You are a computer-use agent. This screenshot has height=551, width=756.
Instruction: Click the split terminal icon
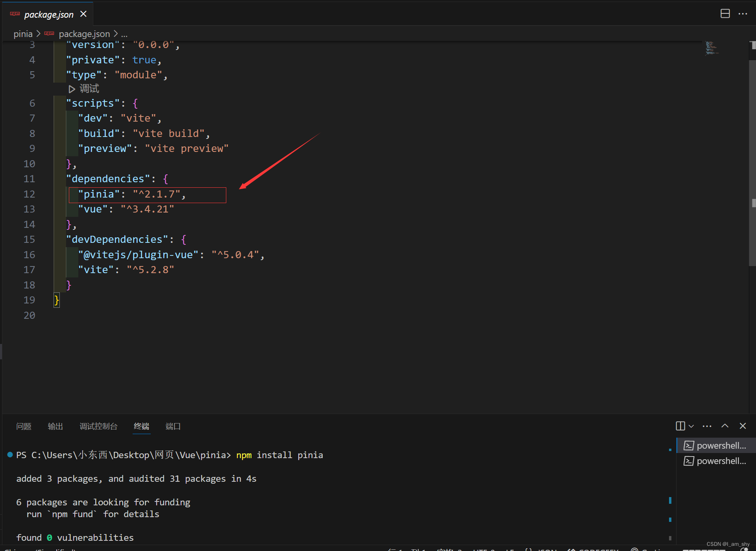680,426
